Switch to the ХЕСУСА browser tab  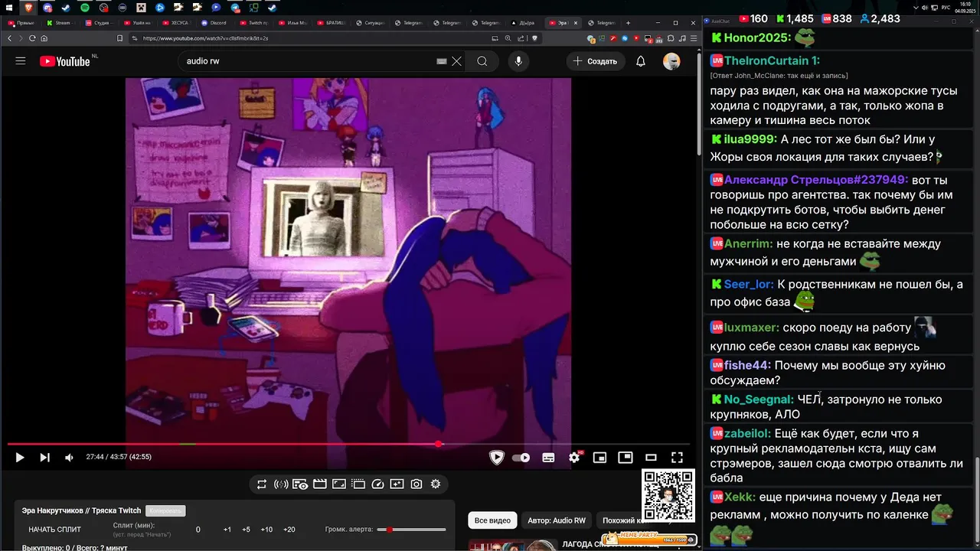(176, 23)
